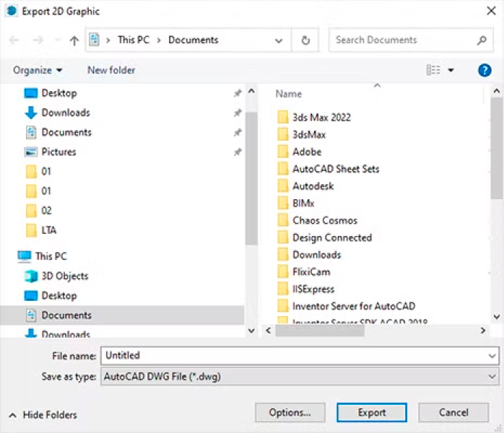This screenshot has height=433, width=504.
Task: Select the AutoCAD Sheet Sets folder
Action: coord(328,169)
